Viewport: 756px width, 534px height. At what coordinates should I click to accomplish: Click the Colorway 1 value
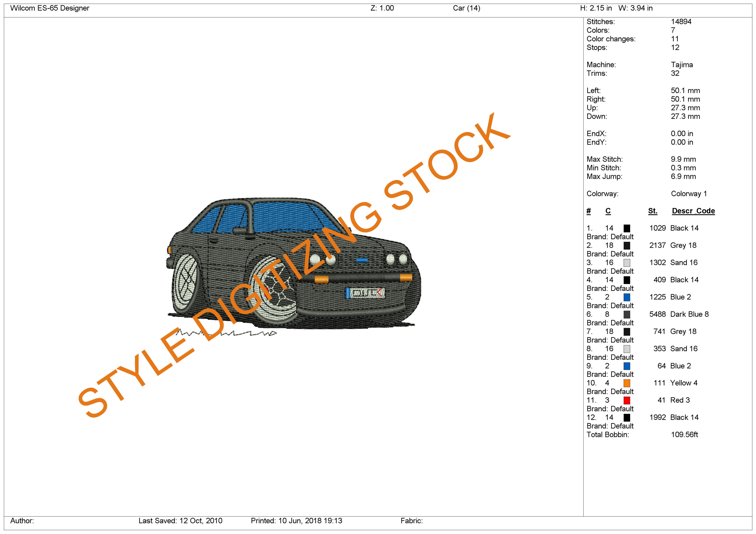pos(689,194)
